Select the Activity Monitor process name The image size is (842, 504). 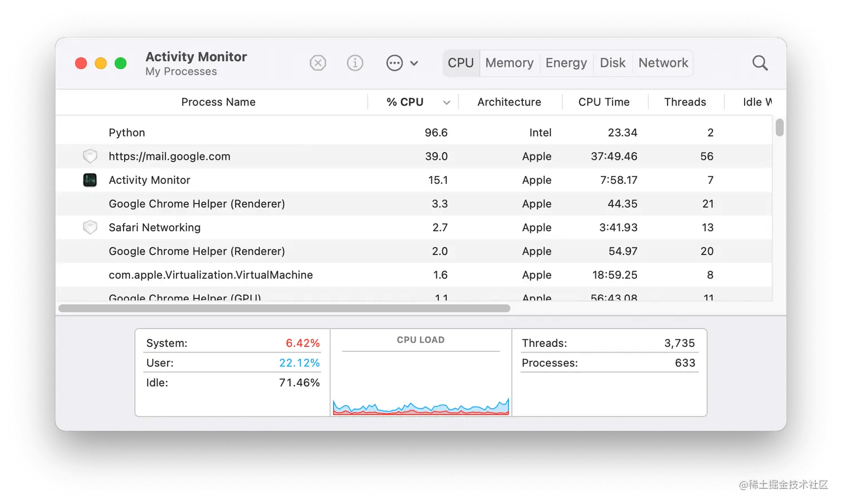[x=149, y=180]
